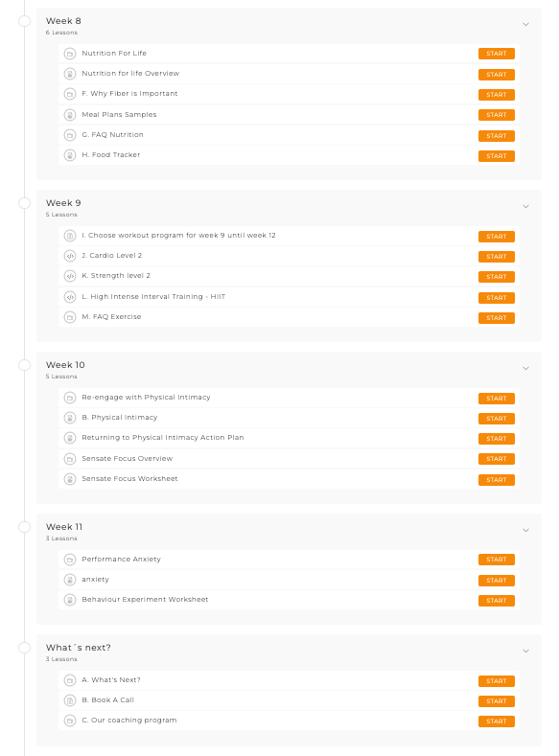Start the L. High Intense Interval Training lesson
Viewport: 559px width, 756px height.
(497, 298)
